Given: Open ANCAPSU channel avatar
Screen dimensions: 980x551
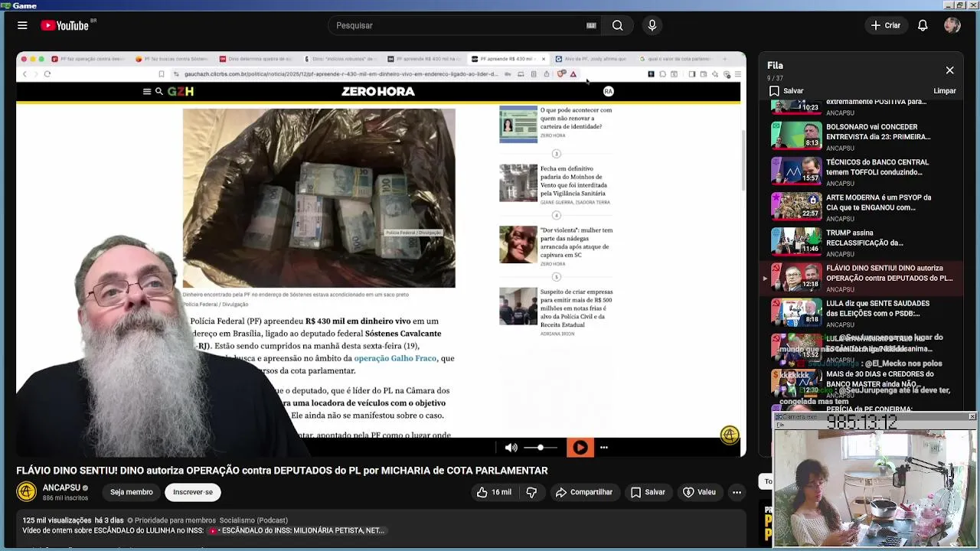Looking at the screenshot, I should [x=26, y=492].
